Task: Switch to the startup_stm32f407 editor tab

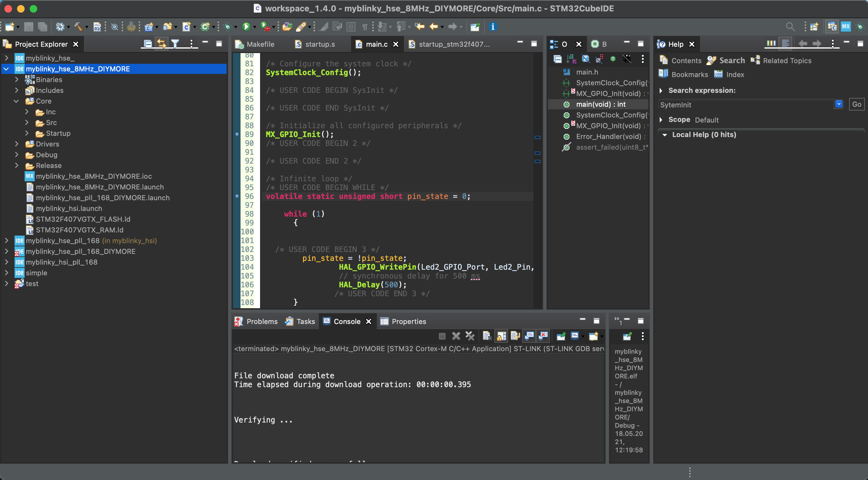Action: point(450,44)
